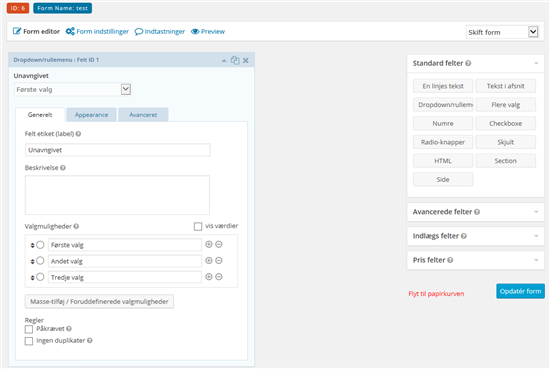Collapse the dropdown field panel arrow

[x=224, y=61]
